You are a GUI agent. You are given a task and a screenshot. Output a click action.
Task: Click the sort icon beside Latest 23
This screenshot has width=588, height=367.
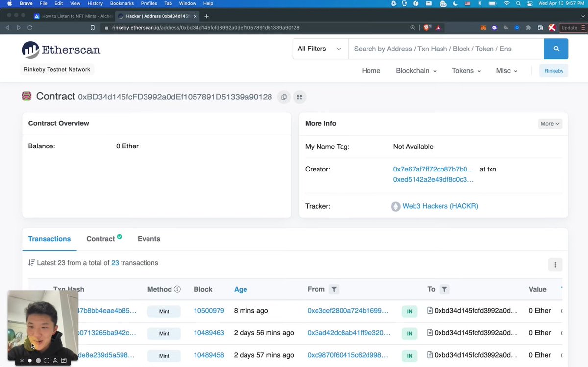point(31,263)
